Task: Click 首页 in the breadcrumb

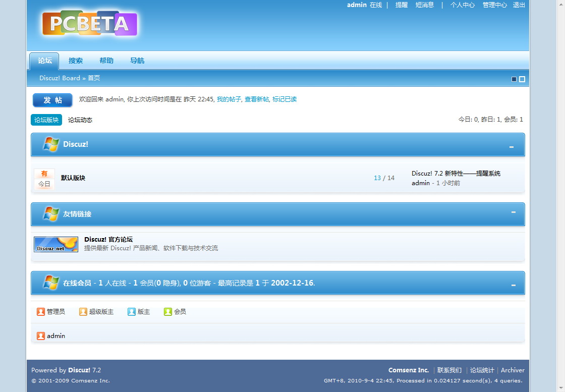Action: (x=94, y=78)
